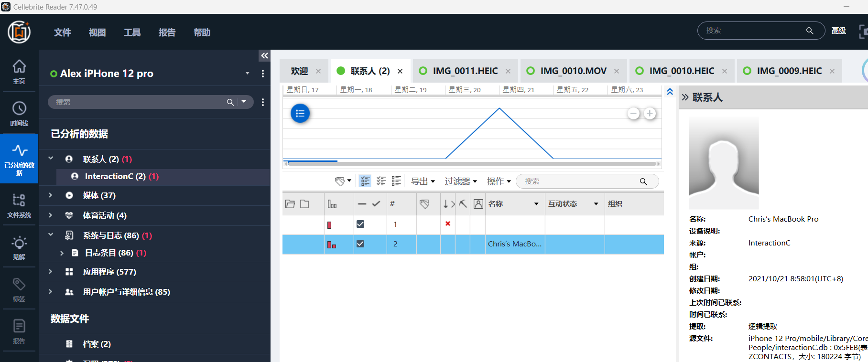Switch to the IMG_0010.MOV tab
Screen dimensions: 868x362
(x=574, y=71)
